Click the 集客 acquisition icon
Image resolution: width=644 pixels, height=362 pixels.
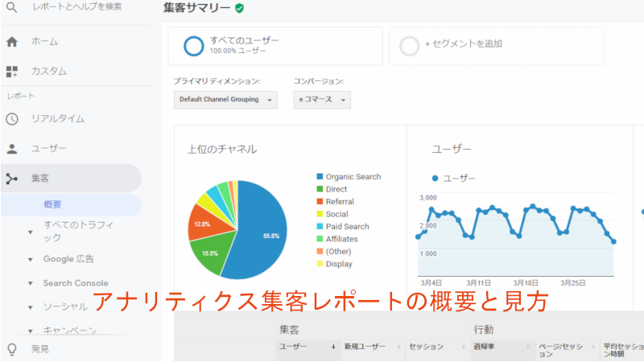click(12, 179)
